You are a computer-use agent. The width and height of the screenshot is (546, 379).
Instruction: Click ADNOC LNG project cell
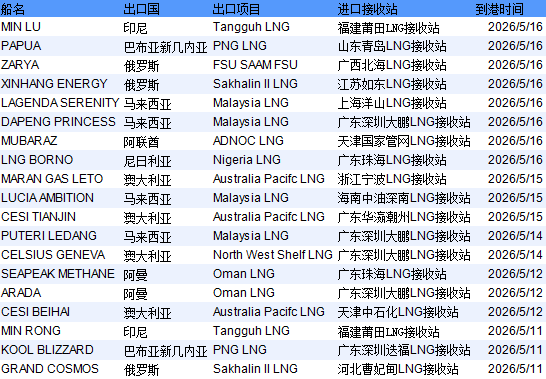(x=248, y=141)
